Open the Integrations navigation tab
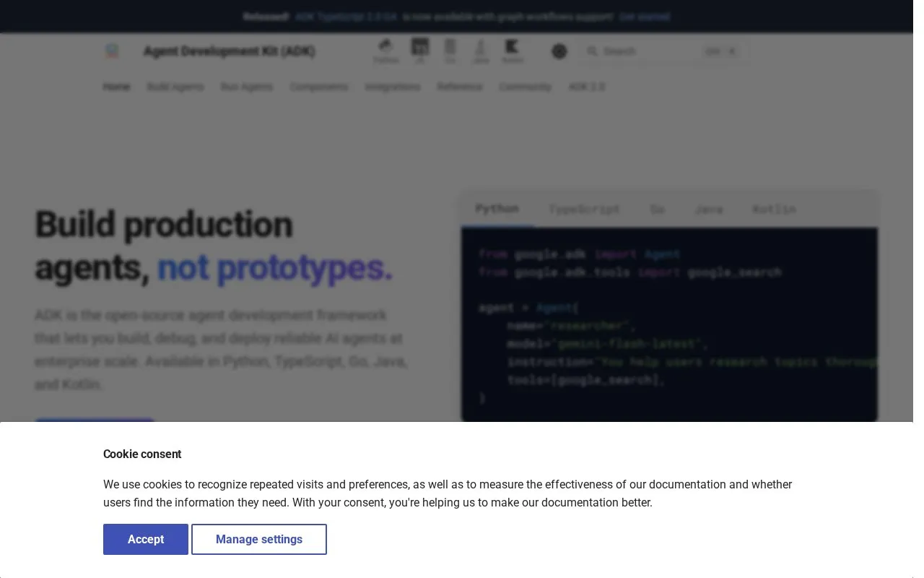 393,87
